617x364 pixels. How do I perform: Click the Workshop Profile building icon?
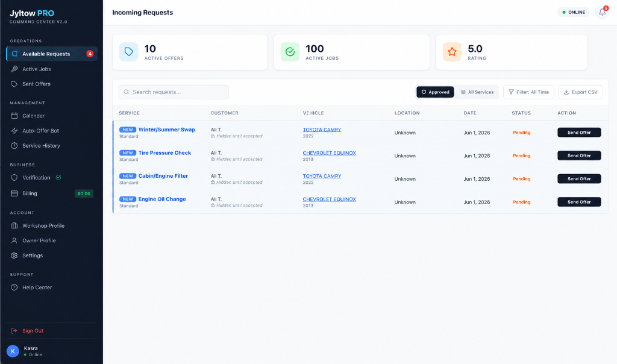click(x=14, y=225)
